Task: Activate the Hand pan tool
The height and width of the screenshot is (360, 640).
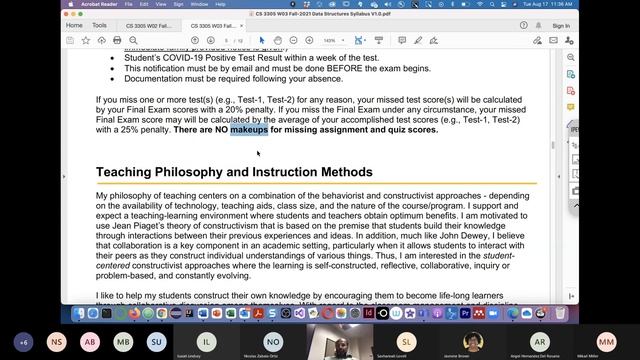Action: [x=278, y=40]
